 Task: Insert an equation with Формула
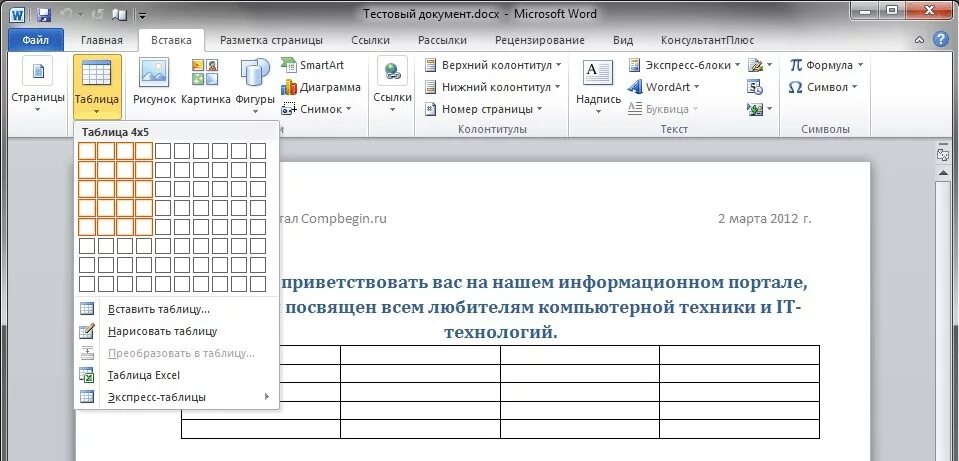point(826,65)
